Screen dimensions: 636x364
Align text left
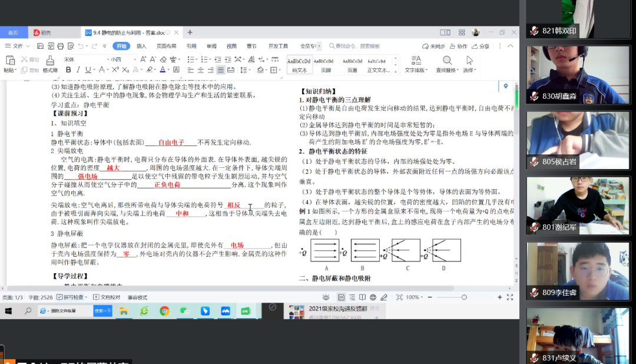(x=190, y=70)
